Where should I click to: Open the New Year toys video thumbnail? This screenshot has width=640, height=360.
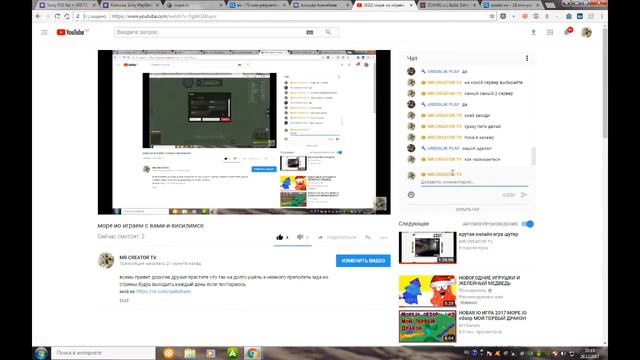coord(427,291)
